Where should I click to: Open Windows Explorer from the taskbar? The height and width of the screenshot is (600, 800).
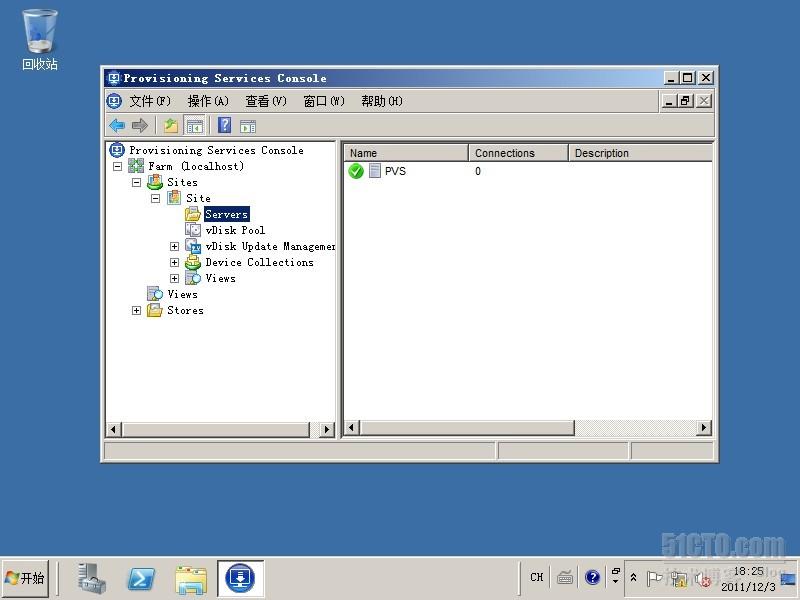pyautogui.click(x=191, y=579)
